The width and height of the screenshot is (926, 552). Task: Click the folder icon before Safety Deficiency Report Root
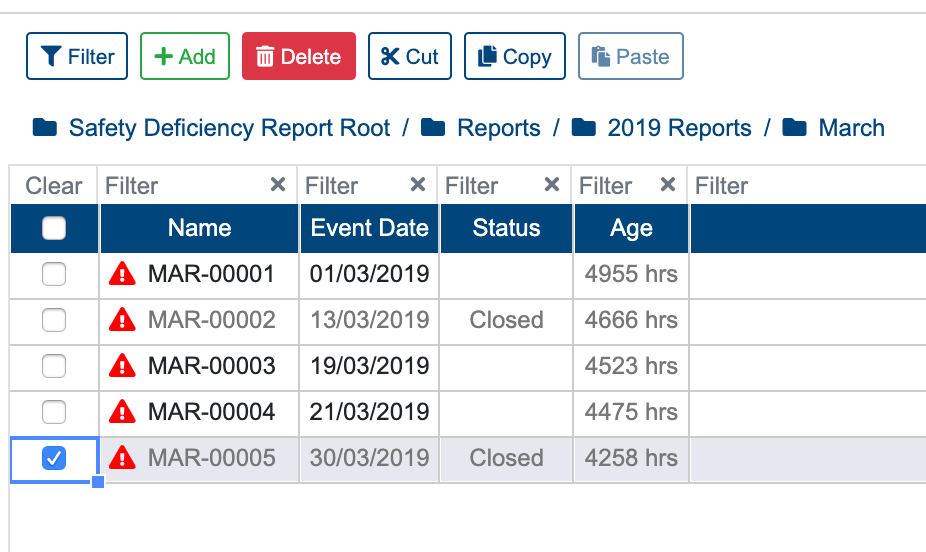[45, 128]
